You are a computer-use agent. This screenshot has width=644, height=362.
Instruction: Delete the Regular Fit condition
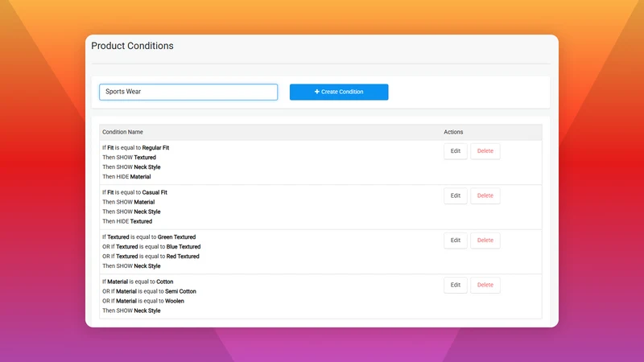[485, 151]
